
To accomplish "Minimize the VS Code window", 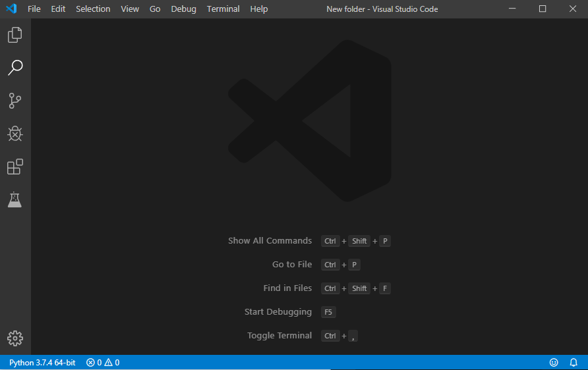I will 512,9.
